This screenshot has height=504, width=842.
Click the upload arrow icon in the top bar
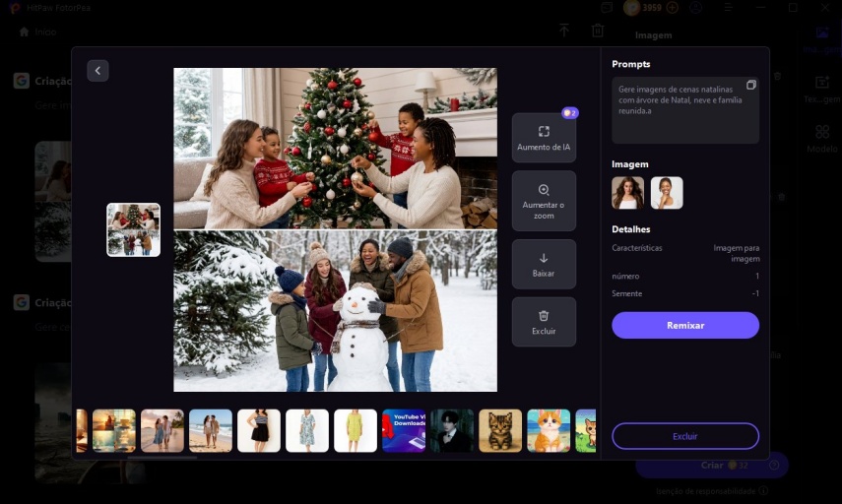point(564,31)
